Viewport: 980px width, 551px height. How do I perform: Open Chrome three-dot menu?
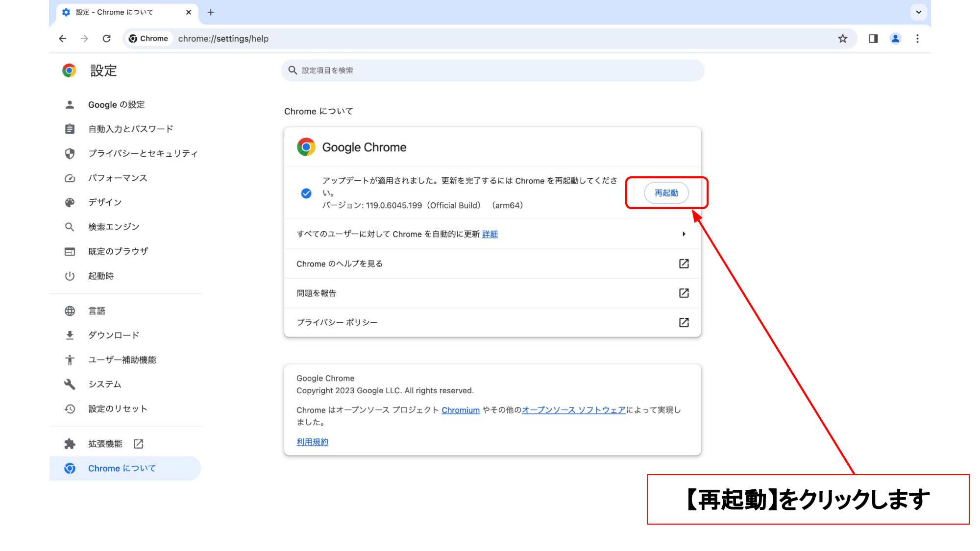point(917,39)
